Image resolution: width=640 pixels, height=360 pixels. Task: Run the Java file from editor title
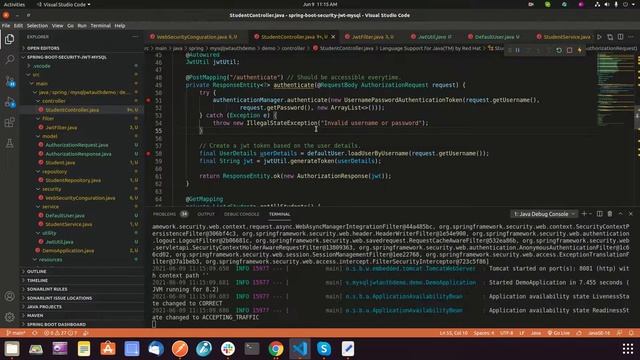click(x=599, y=37)
